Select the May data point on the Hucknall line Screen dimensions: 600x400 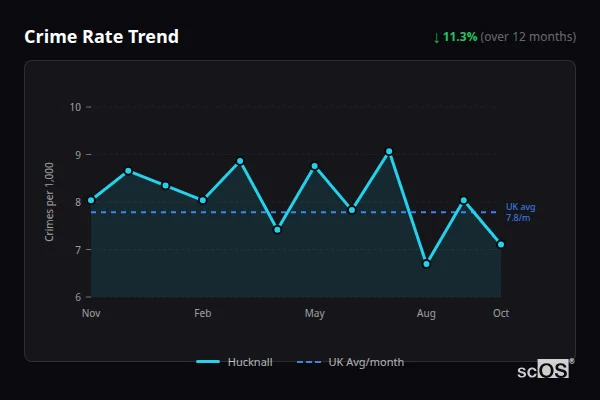[x=315, y=166]
